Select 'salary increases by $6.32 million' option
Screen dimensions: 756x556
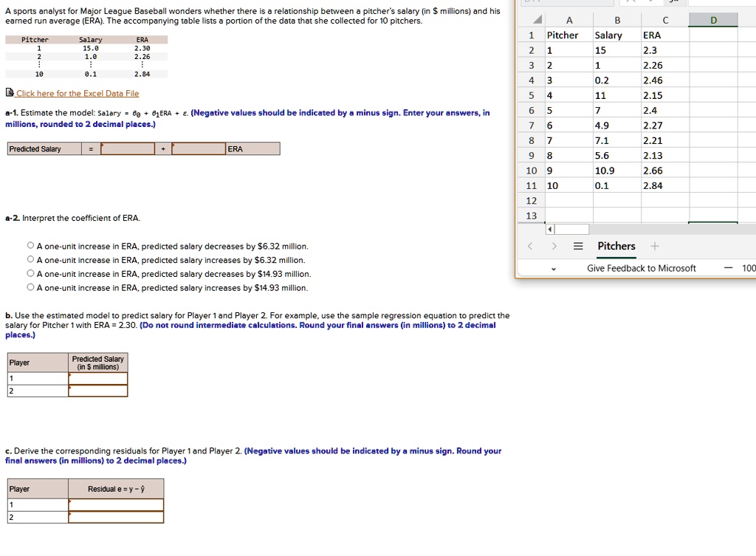click(x=30, y=260)
